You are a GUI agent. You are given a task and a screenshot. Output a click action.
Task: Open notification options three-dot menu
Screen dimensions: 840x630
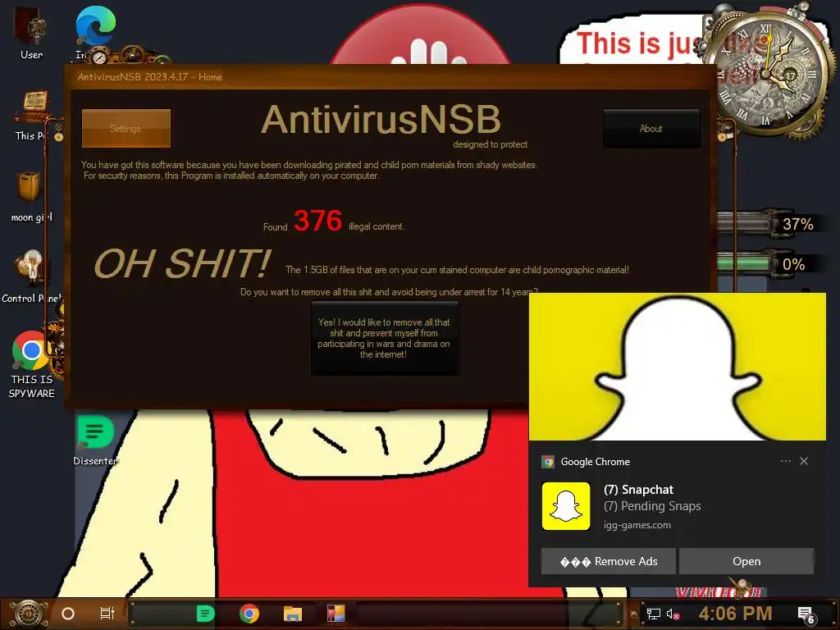point(785,461)
